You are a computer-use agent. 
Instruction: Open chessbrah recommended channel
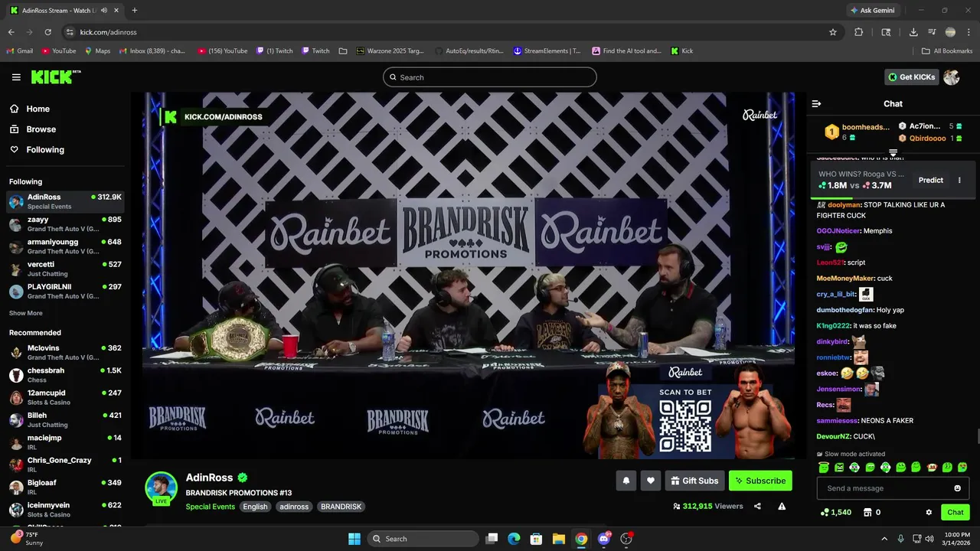point(65,375)
